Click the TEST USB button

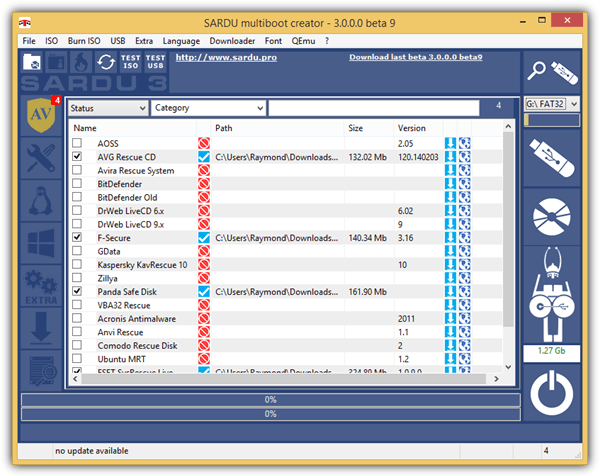click(155, 62)
